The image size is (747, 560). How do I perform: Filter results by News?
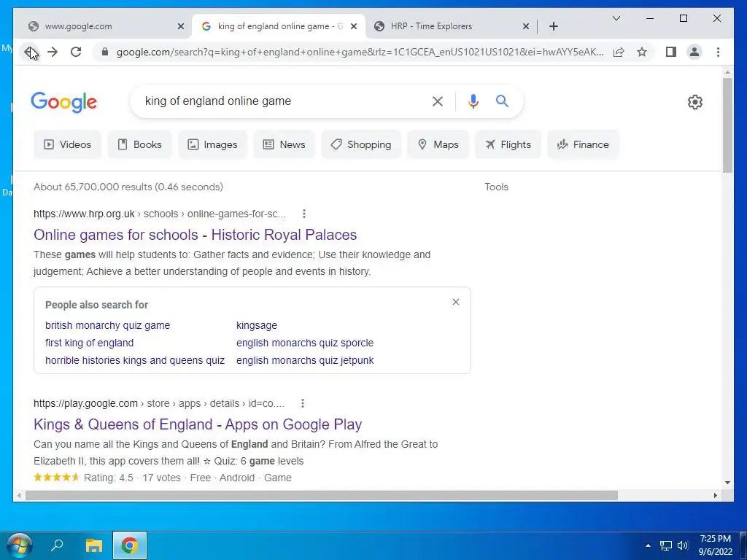284,144
